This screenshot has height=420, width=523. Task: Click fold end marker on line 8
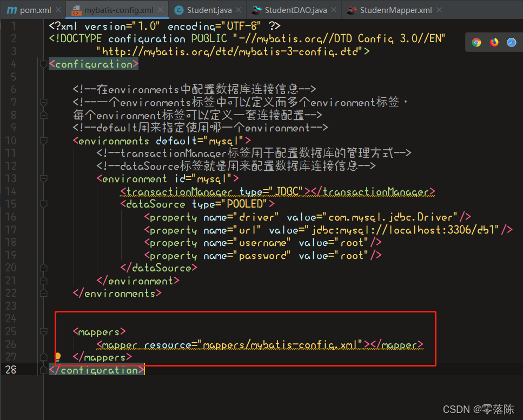(43, 115)
